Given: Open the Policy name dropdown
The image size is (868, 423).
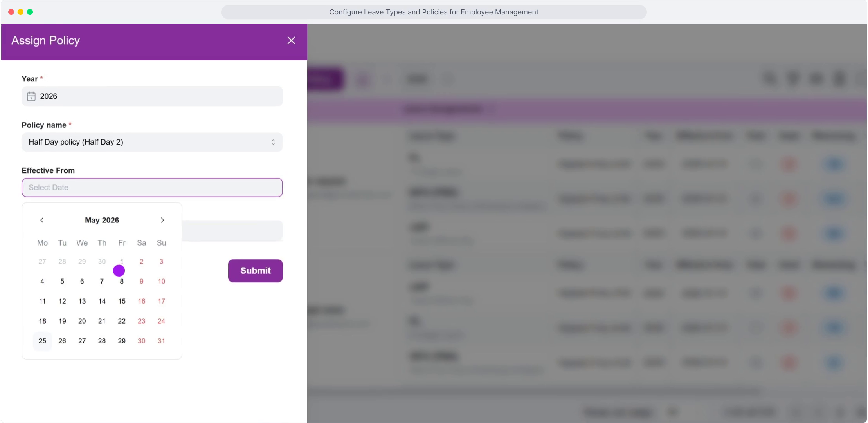Looking at the screenshot, I should pos(152,142).
